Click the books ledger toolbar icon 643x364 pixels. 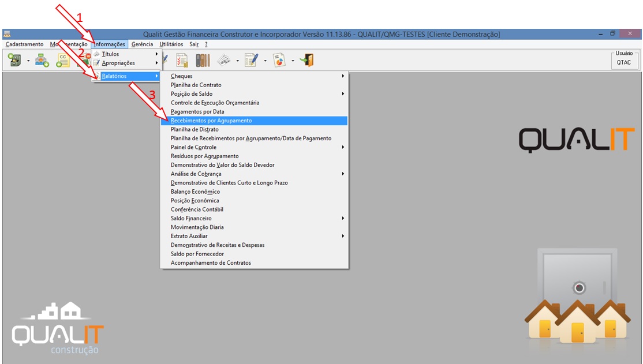203,60
